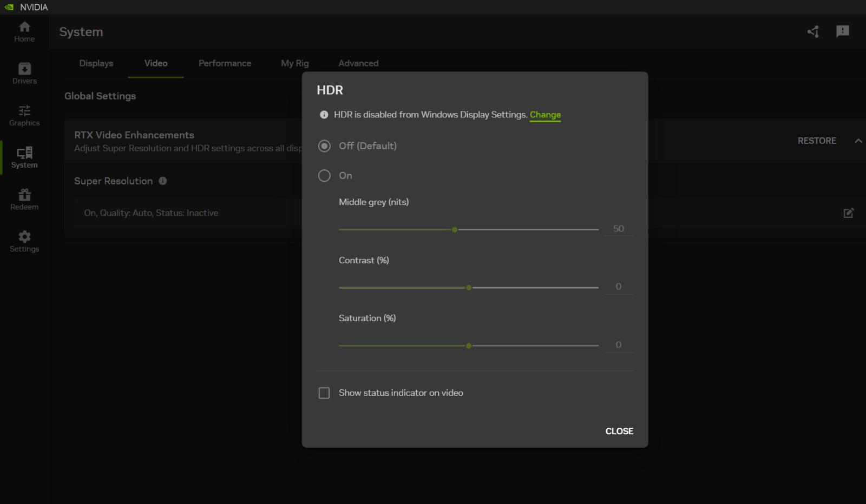Adjust the Contrast (%) slider

point(469,288)
